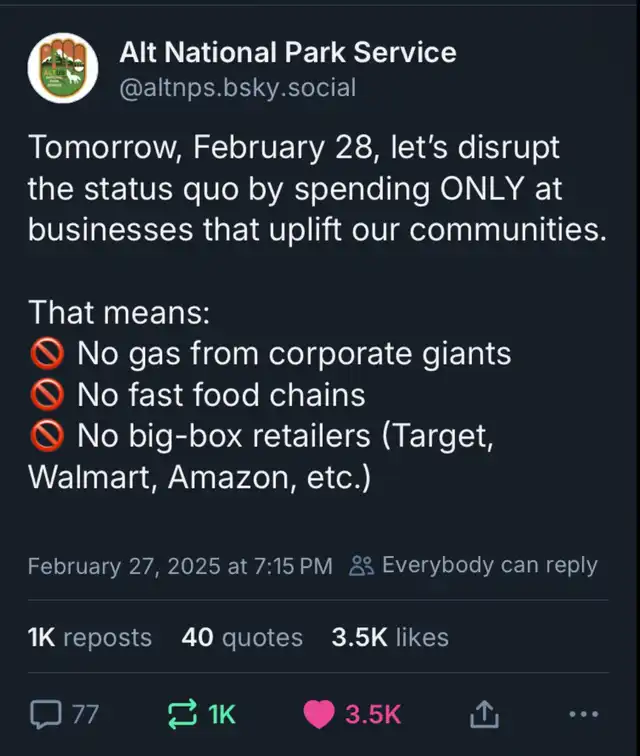Image resolution: width=640 pixels, height=756 pixels.
Task: Open the Alt National Park Service avatar
Action: tap(63, 68)
